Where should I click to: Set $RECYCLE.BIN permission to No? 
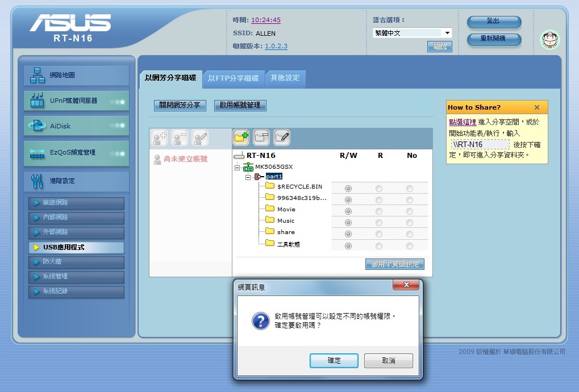410,189
